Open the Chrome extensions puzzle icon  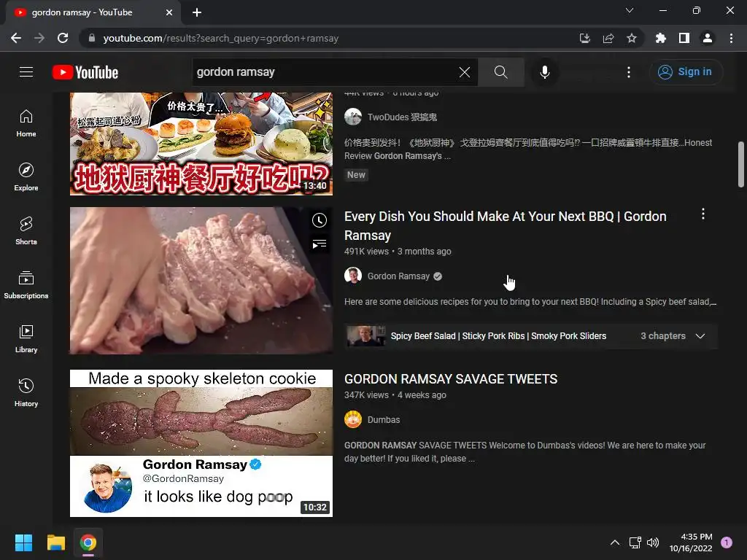[x=661, y=38]
